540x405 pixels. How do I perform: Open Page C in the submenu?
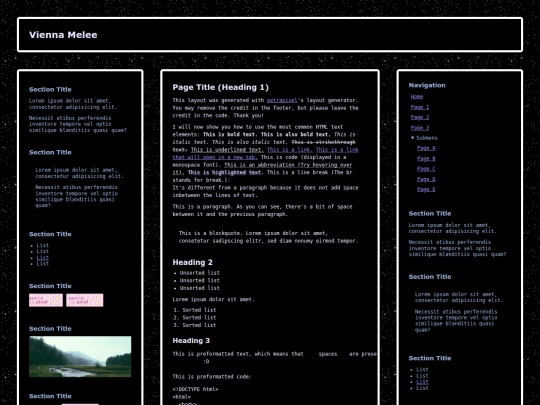426,169
